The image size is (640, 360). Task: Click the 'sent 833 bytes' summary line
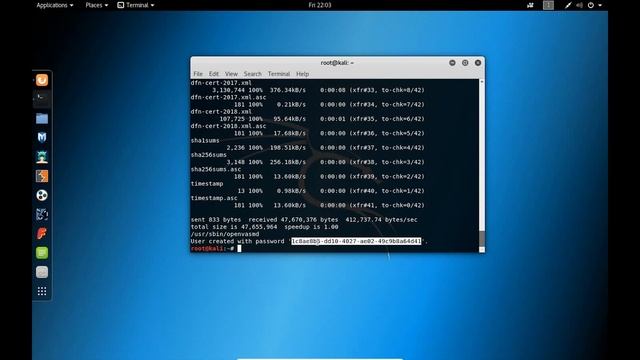(x=304, y=220)
